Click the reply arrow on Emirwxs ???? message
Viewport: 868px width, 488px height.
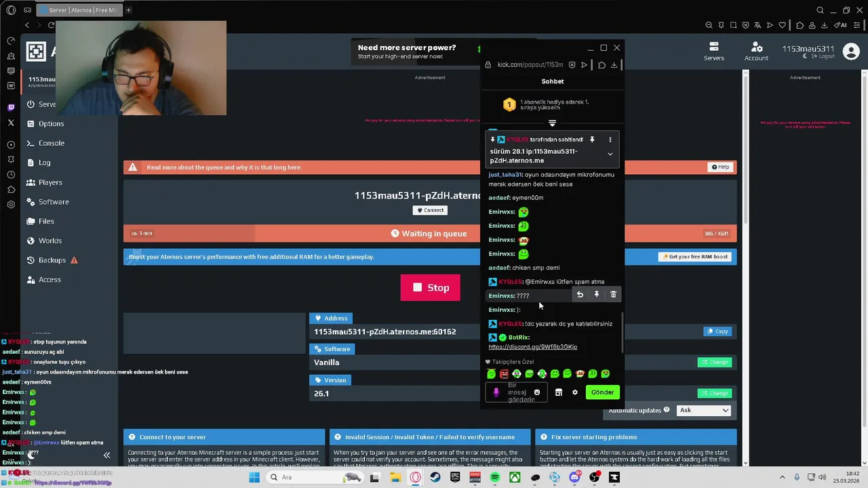[x=580, y=295]
